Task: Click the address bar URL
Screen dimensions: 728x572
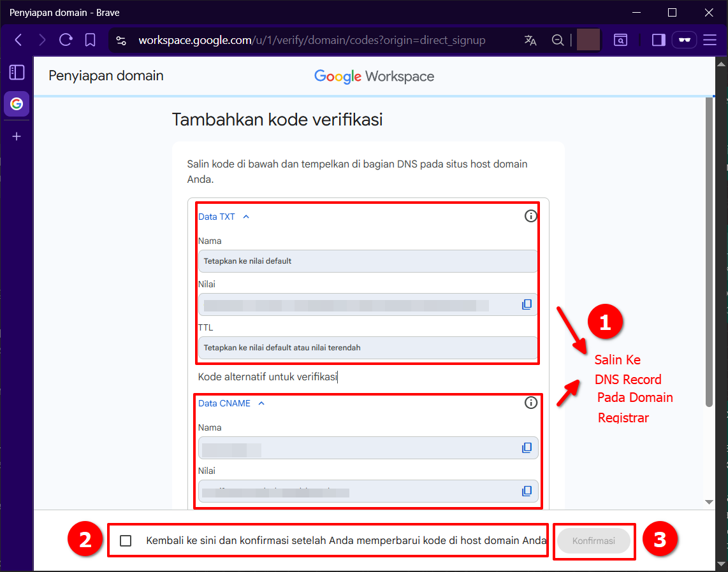Action: 312,40
